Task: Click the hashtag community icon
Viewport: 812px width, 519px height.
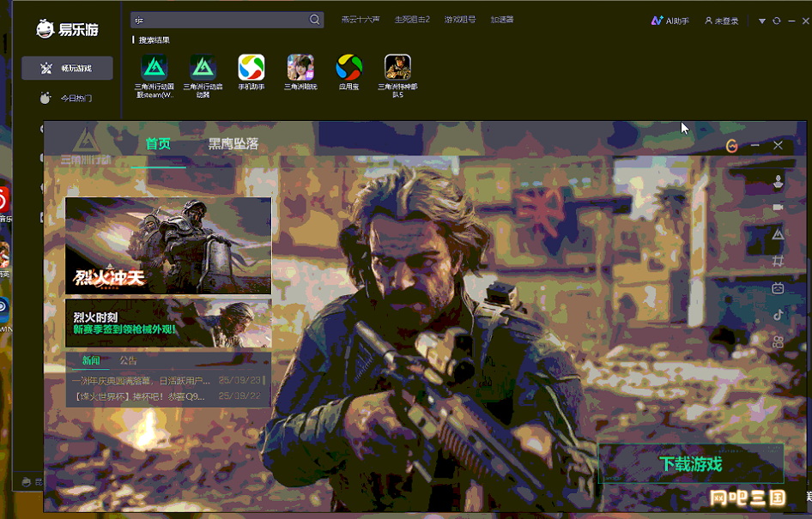Action: click(x=778, y=261)
